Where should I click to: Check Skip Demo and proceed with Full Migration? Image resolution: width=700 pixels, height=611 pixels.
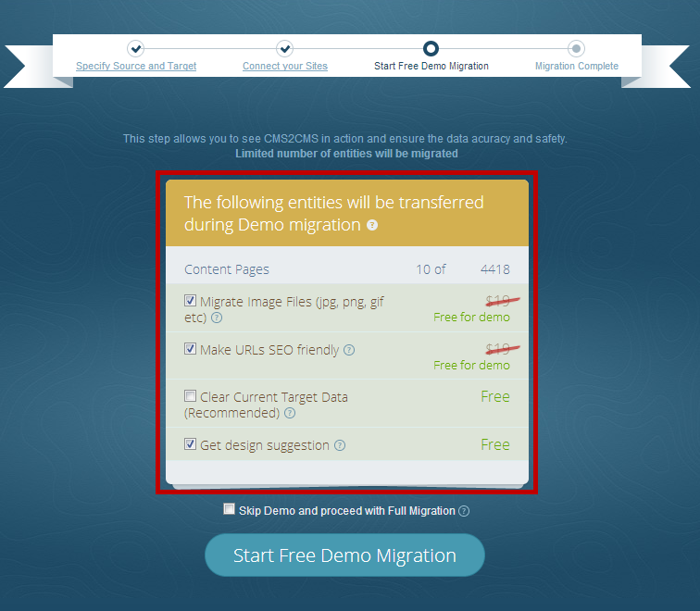point(229,509)
